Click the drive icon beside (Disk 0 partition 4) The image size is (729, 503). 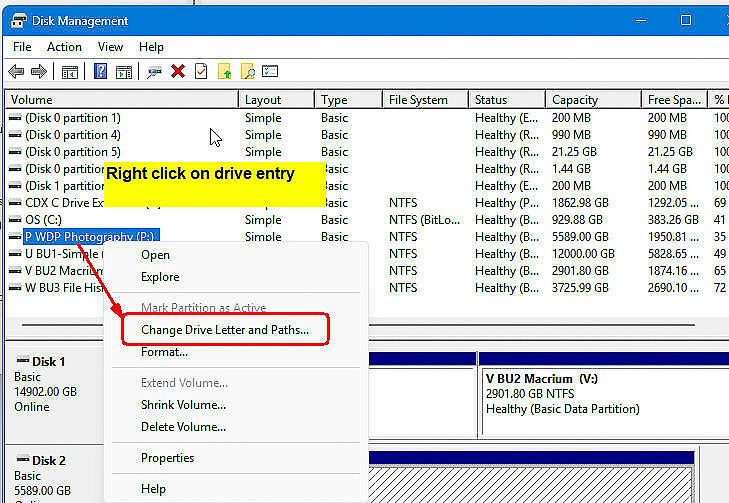point(15,135)
